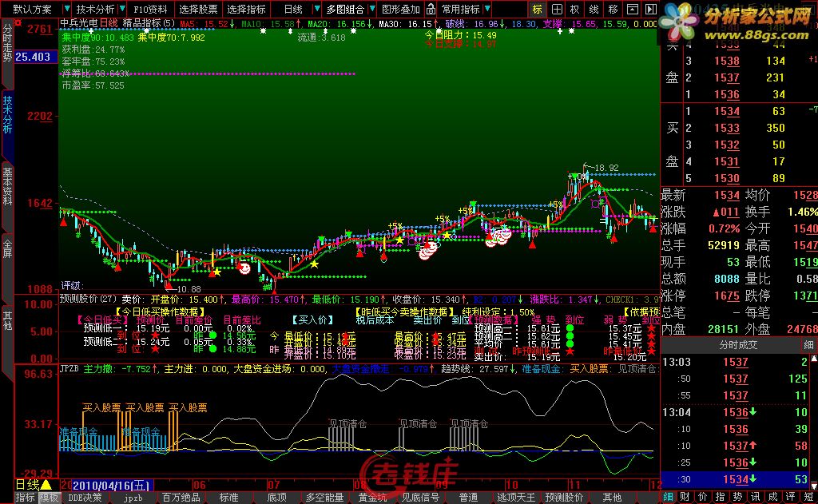The image size is (818, 504).
Task: Open the 默认方案 scheme button
Action: [32, 9]
